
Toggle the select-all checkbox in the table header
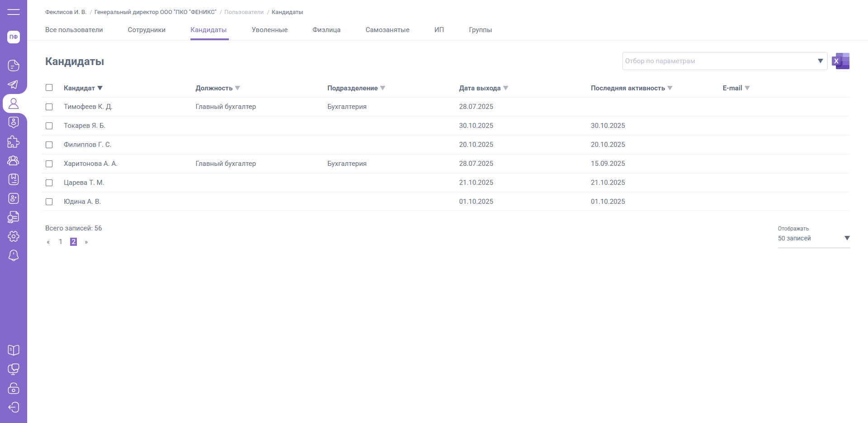coord(49,88)
